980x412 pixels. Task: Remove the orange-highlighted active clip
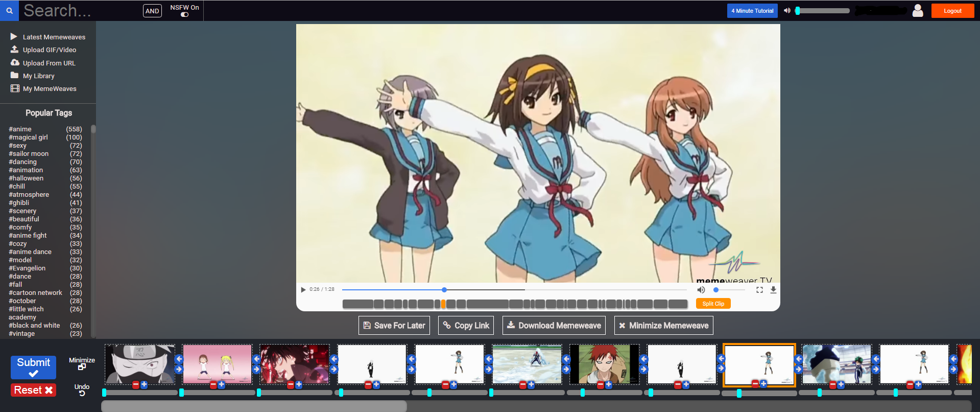pos(755,384)
